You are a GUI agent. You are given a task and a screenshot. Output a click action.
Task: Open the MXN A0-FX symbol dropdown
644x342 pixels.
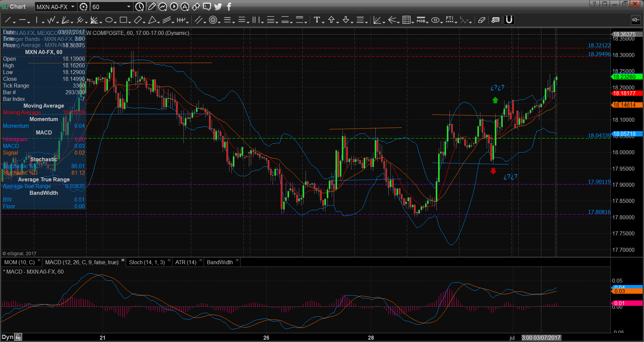[x=56, y=7]
